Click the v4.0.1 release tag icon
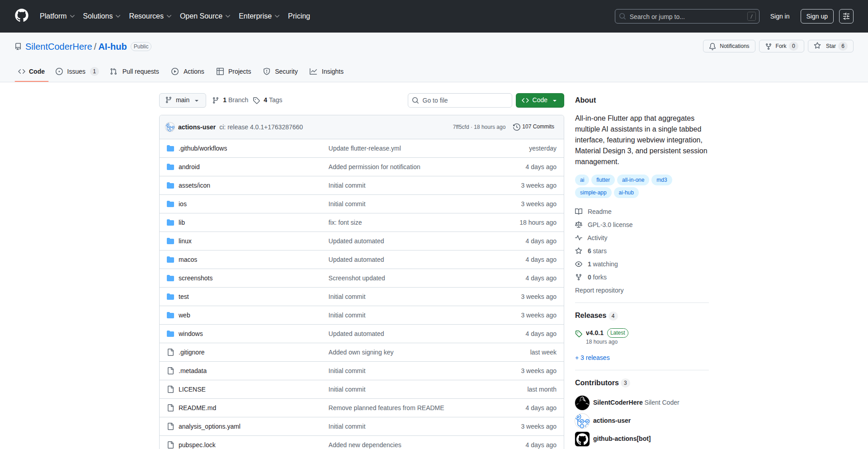The image size is (868, 449). [x=579, y=334]
